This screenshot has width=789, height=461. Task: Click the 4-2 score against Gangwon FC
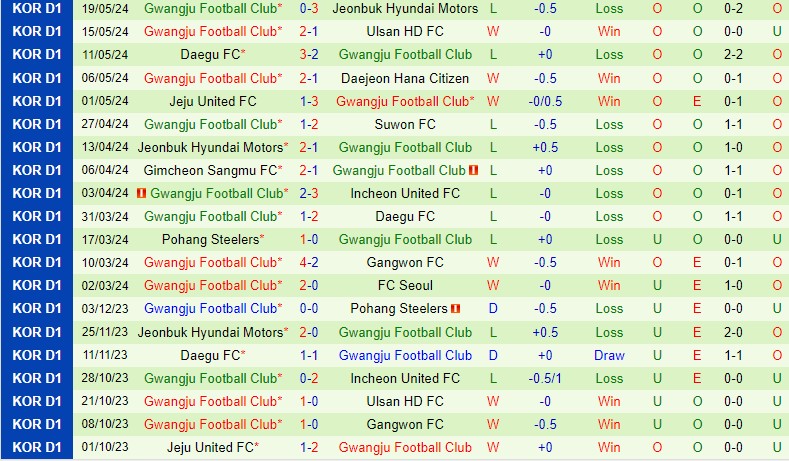click(x=309, y=263)
